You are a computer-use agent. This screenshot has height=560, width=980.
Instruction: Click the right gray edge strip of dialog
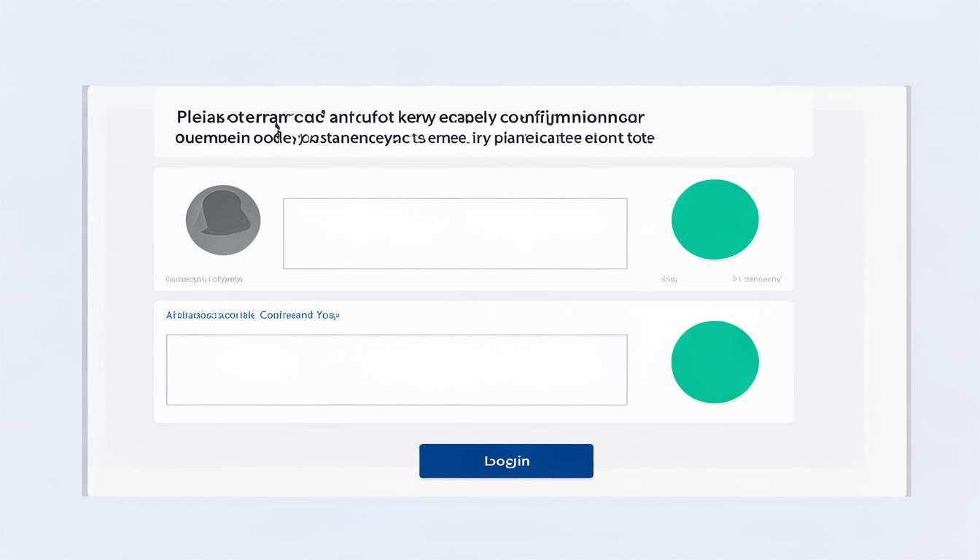pos(909,292)
